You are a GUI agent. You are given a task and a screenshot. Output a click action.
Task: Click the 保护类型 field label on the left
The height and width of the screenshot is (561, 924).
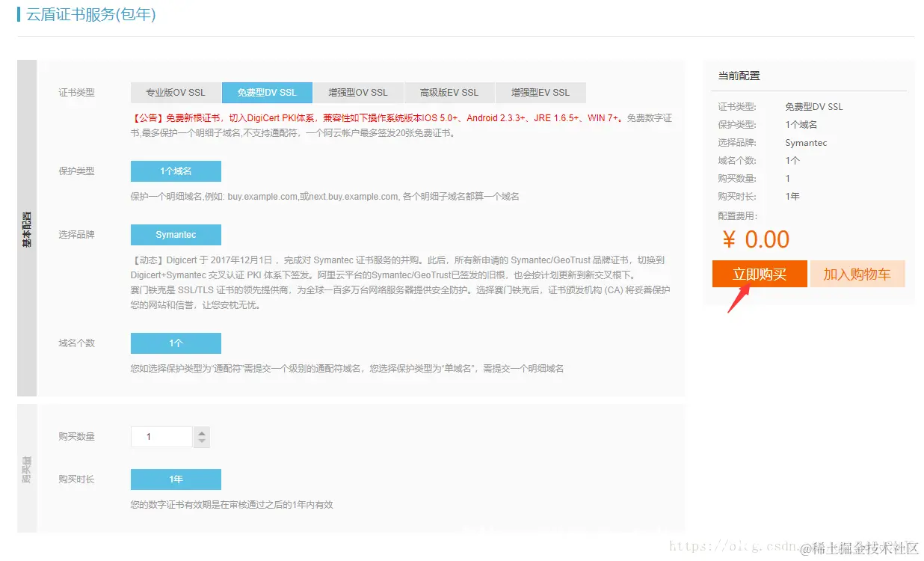tap(77, 171)
